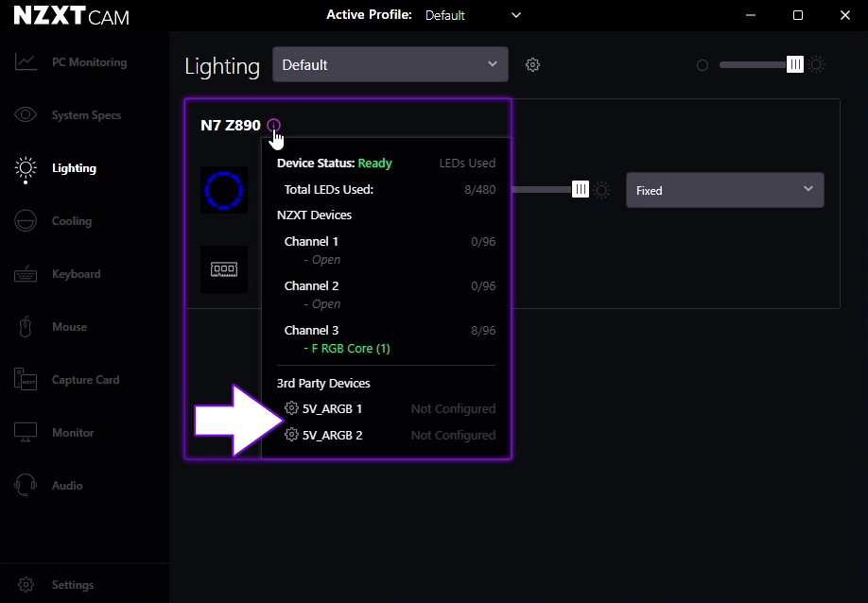The image size is (868, 603).
Task: Open 5V_ARGB 1 configuration gear
Action: pyautogui.click(x=290, y=408)
